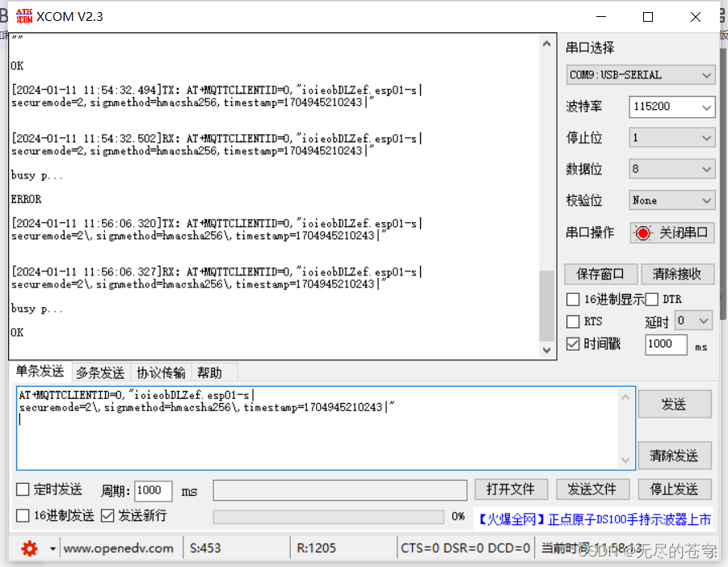This screenshot has width=728, height=567.
Task: Open the 正点原子DS100 oscilloscope ad link
Action: point(595,519)
